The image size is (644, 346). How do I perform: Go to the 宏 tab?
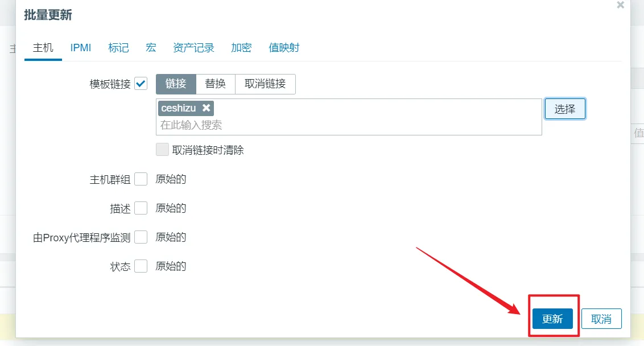pos(151,48)
